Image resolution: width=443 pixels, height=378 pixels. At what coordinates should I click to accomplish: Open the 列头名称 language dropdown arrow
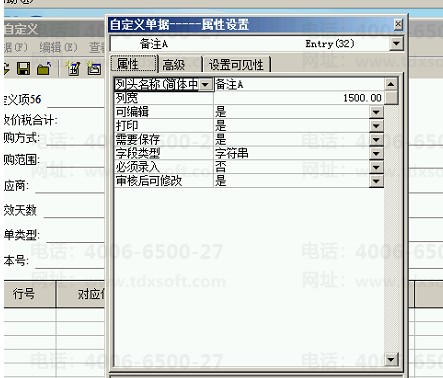[206, 85]
